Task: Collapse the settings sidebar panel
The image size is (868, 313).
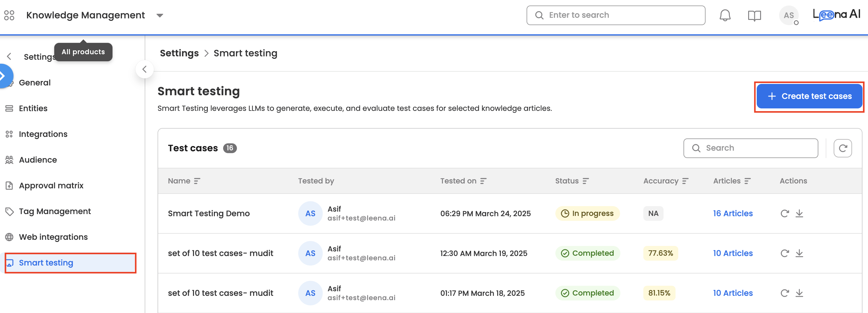Action: (145, 69)
